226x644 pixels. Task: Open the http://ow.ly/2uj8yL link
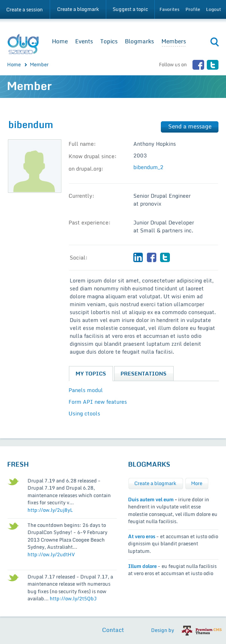click(x=50, y=510)
